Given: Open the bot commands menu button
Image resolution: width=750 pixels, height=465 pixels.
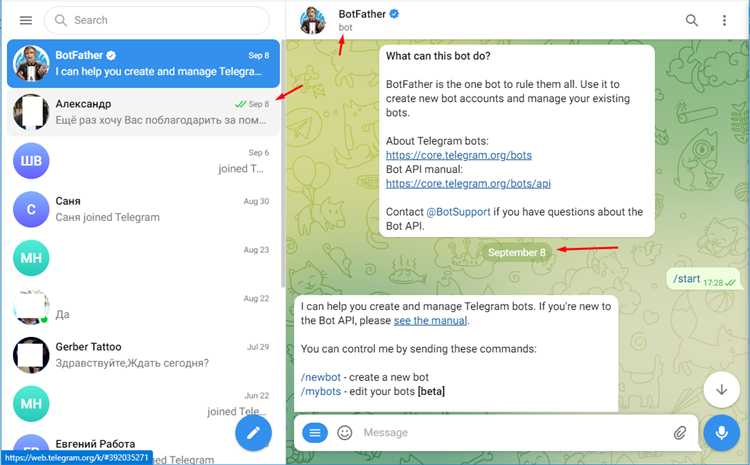Looking at the screenshot, I should click(x=315, y=432).
